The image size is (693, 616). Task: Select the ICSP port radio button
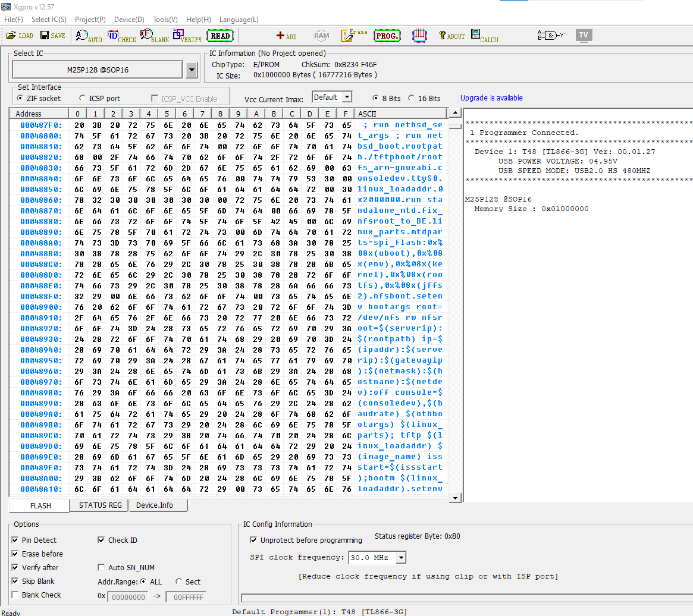coord(82,99)
